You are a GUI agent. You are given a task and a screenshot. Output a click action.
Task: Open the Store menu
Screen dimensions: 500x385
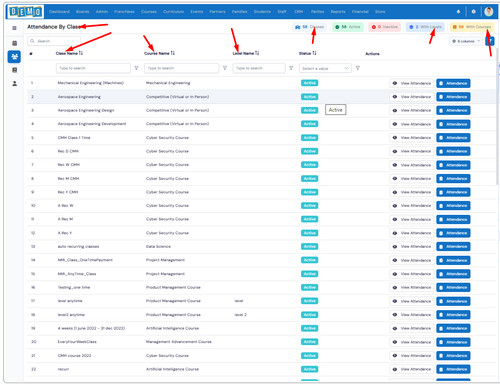(380, 12)
